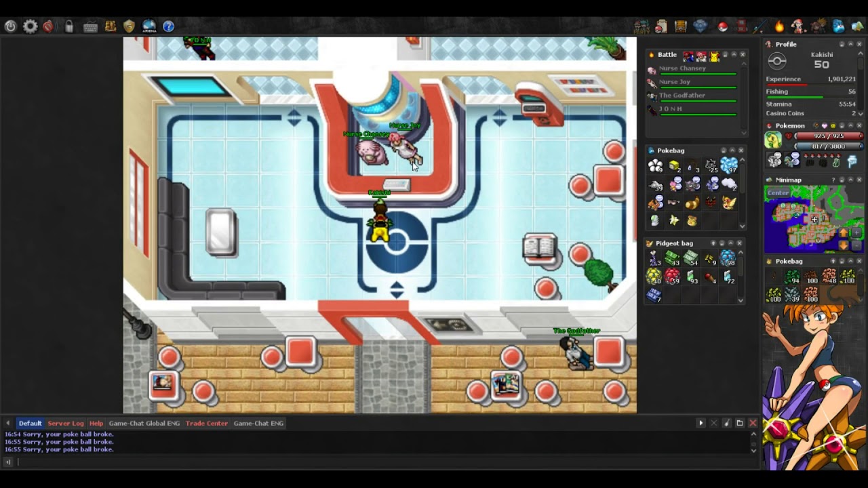
Task: Select Nurse Joy in Battle list
Action: coord(692,84)
